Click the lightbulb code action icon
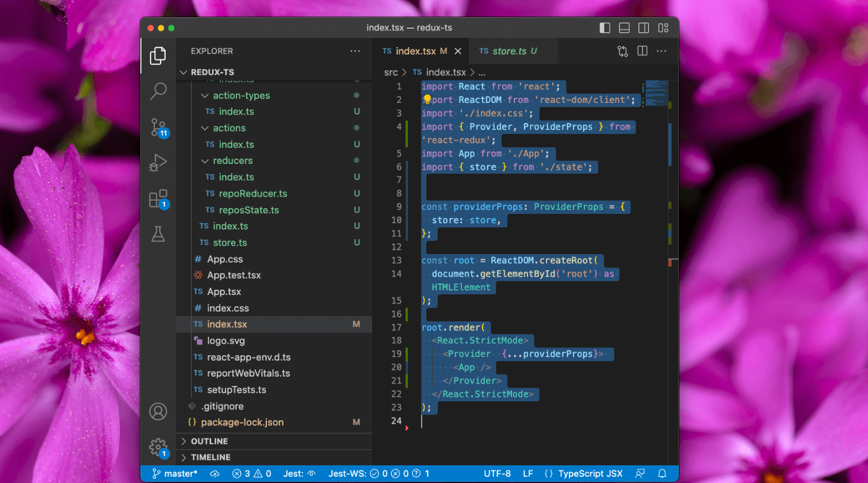Image resolution: width=868 pixels, height=483 pixels. tap(427, 99)
